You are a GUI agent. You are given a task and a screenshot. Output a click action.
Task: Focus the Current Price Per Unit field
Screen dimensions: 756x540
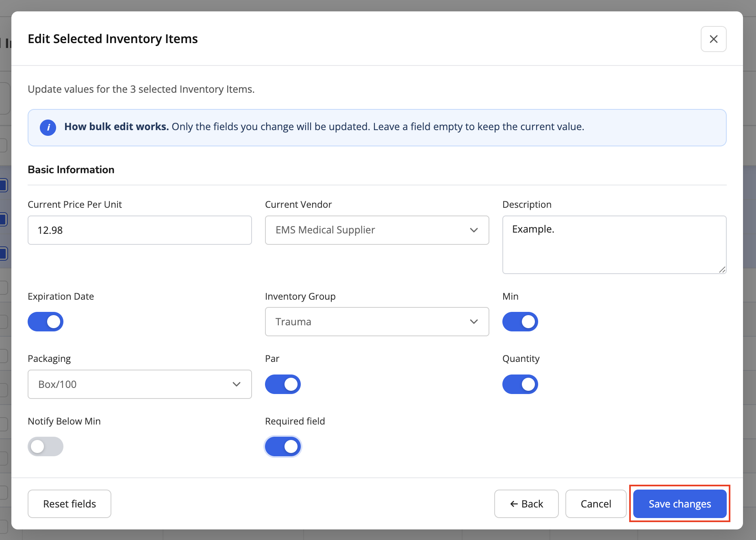pos(139,230)
